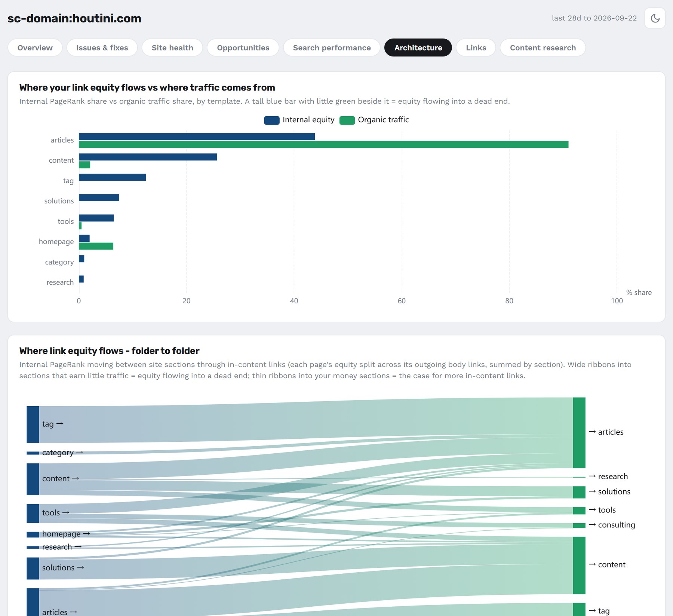
Task: Select the 'homepage →' source label
Action: click(66, 534)
